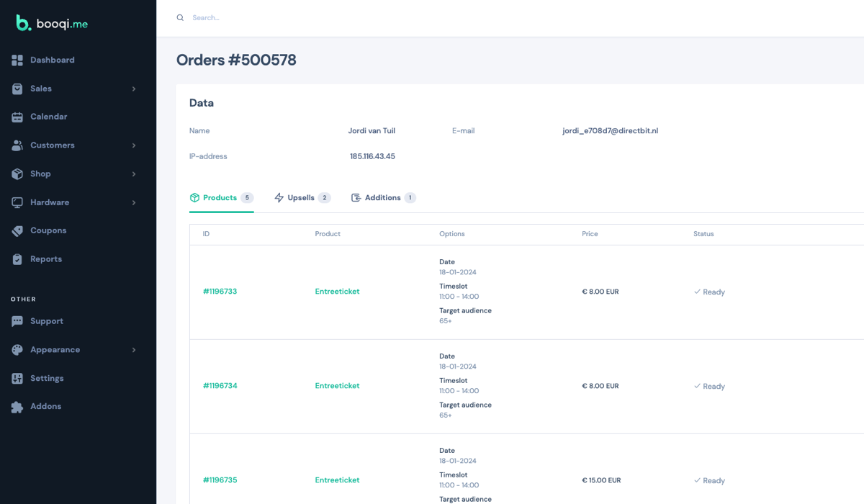The height and width of the screenshot is (504, 864).
Task: Click the Customers people icon
Action: [x=17, y=145]
